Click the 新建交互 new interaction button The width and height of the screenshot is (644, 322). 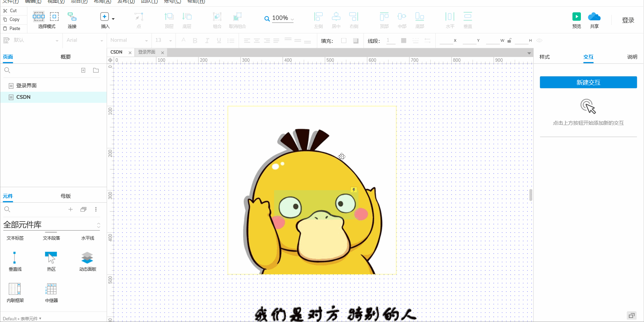pos(588,82)
